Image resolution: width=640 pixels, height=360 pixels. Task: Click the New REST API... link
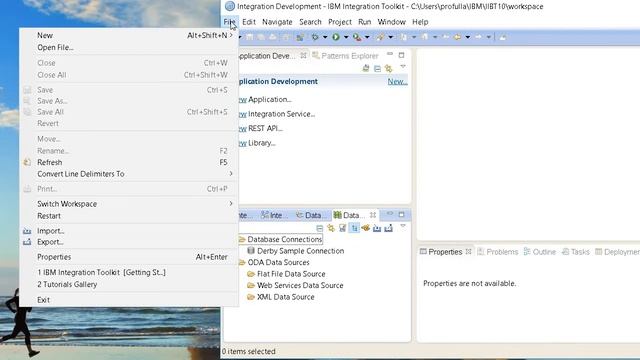click(260, 129)
